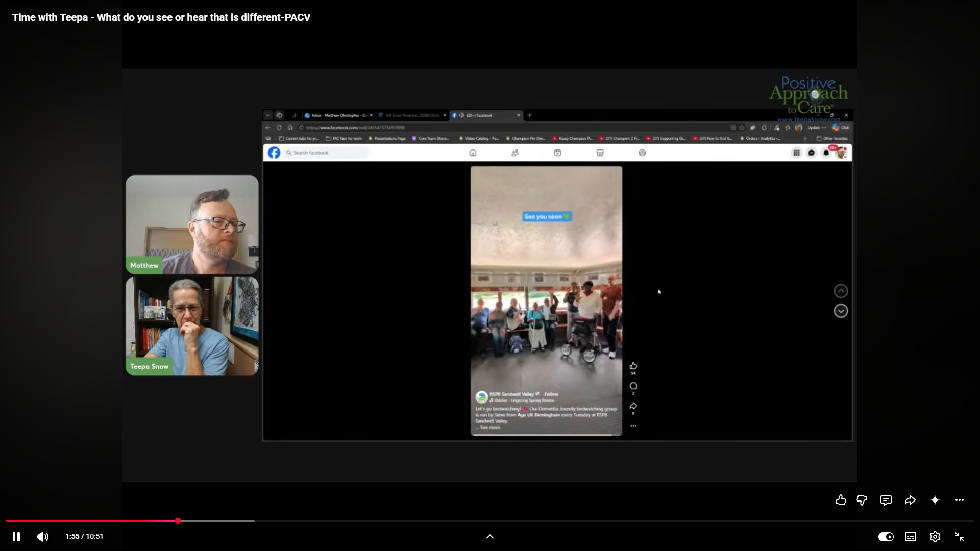
Task: Click the recorded browser's home button
Action: click(290, 128)
